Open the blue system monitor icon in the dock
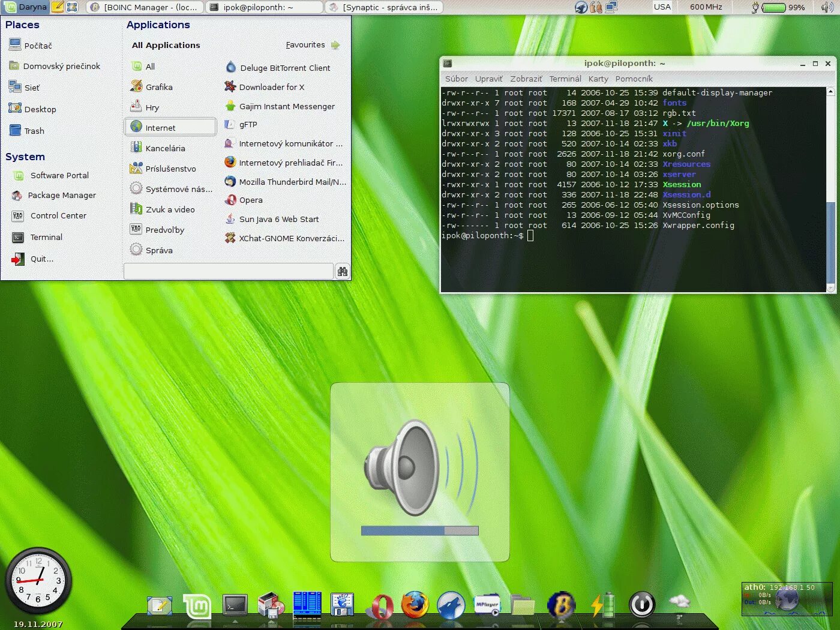 [x=308, y=605]
